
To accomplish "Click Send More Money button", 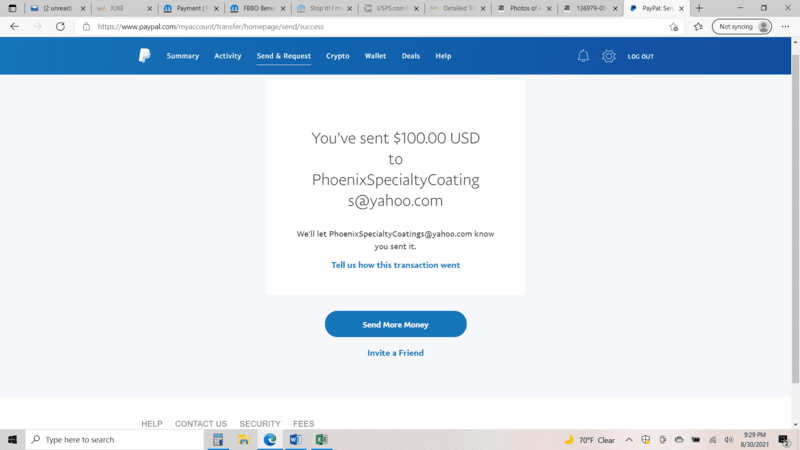I will (395, 324).
